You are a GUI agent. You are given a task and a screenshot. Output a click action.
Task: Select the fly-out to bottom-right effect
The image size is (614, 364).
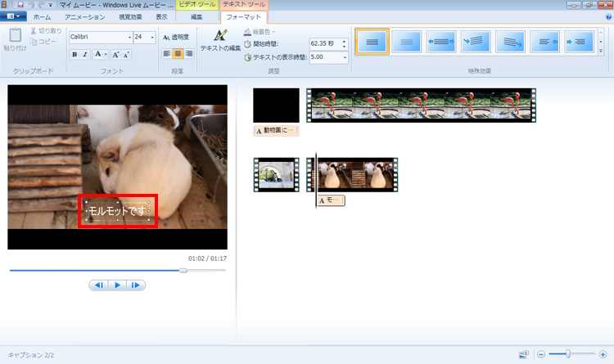(510, 42)
